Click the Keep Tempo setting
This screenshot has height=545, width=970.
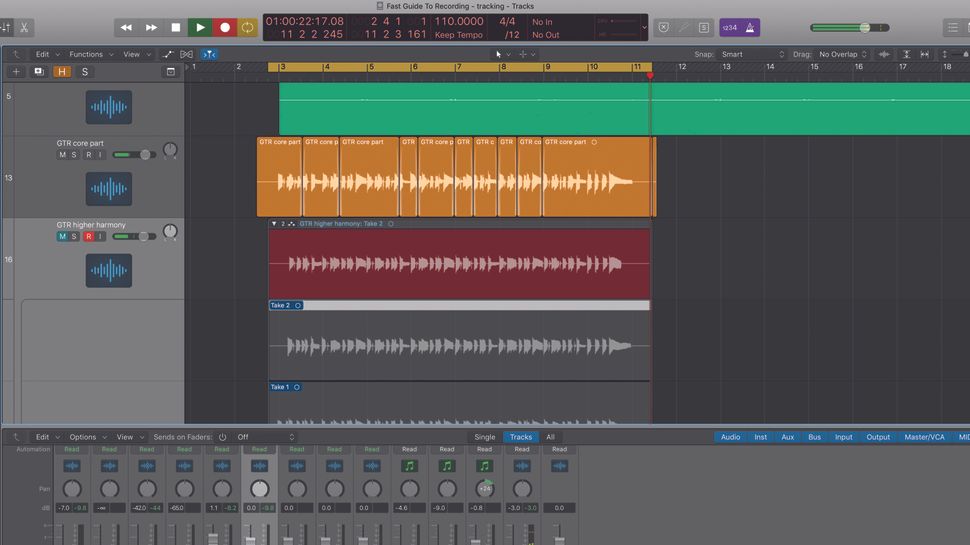458,35
